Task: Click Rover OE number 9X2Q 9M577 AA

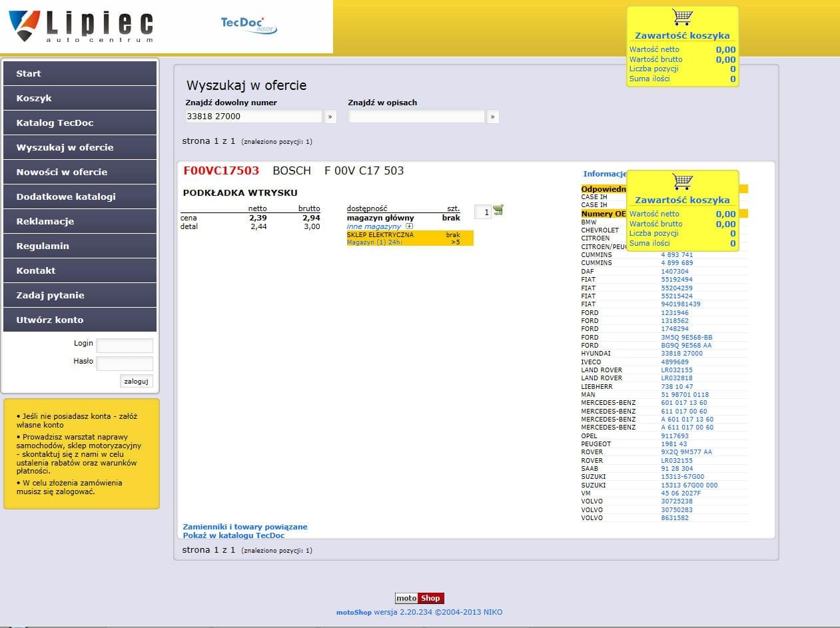Action: 686,452
